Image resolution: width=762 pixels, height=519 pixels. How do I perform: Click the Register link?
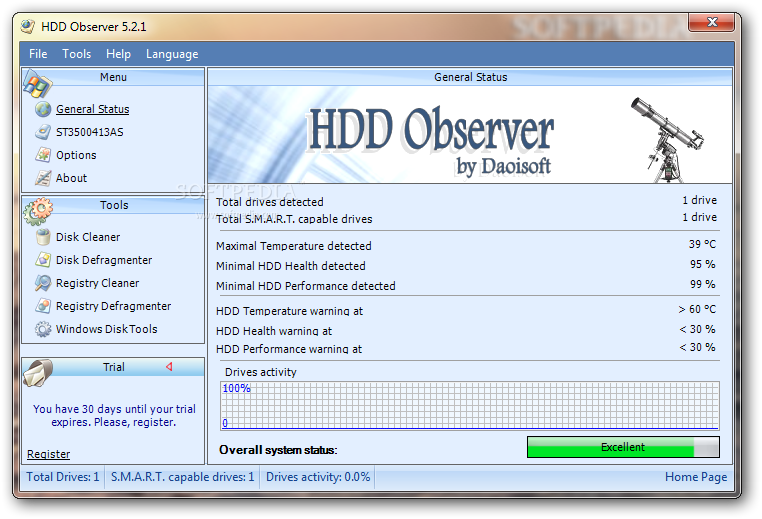coord(49,454)
